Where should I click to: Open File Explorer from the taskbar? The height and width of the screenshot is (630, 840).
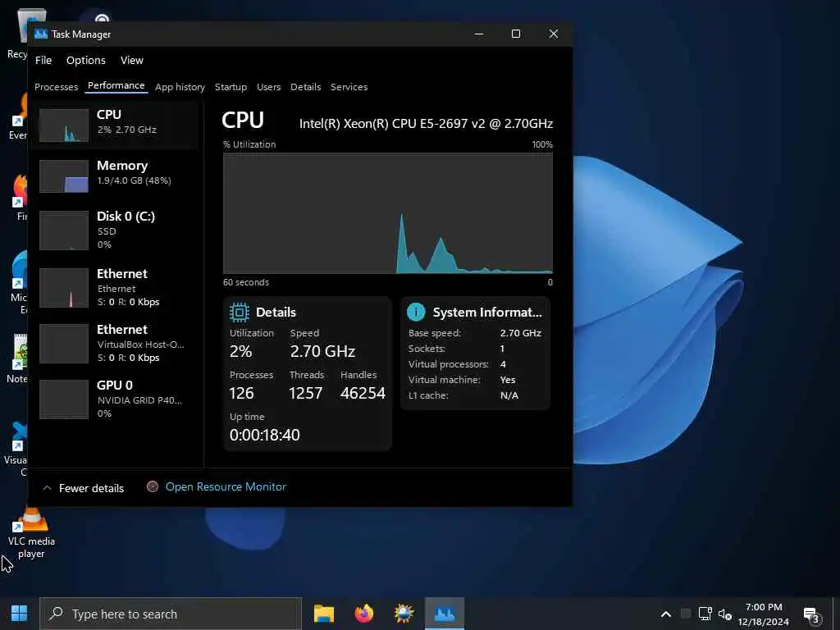(x=323, y=614)
